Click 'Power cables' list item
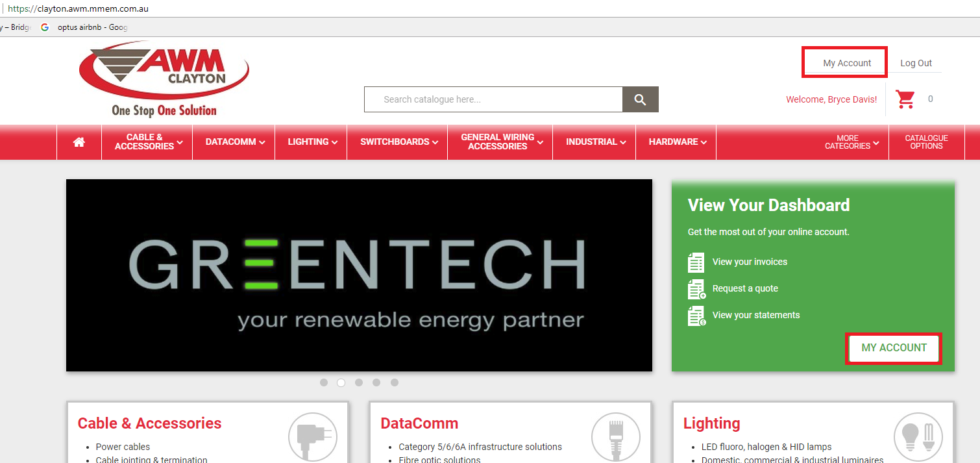 pos(123,447)
